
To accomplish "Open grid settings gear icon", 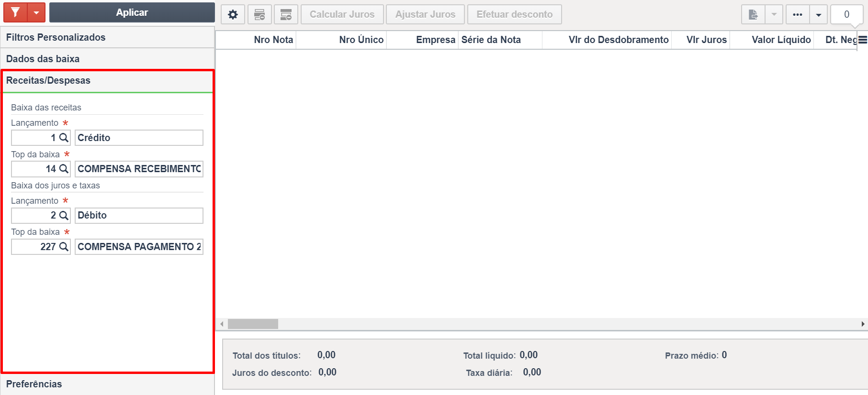I will pyautogui.click(x=233, y=14).
